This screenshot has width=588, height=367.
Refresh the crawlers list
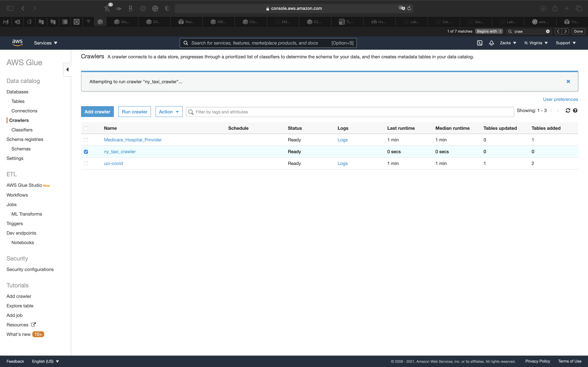tap(568, 111)
